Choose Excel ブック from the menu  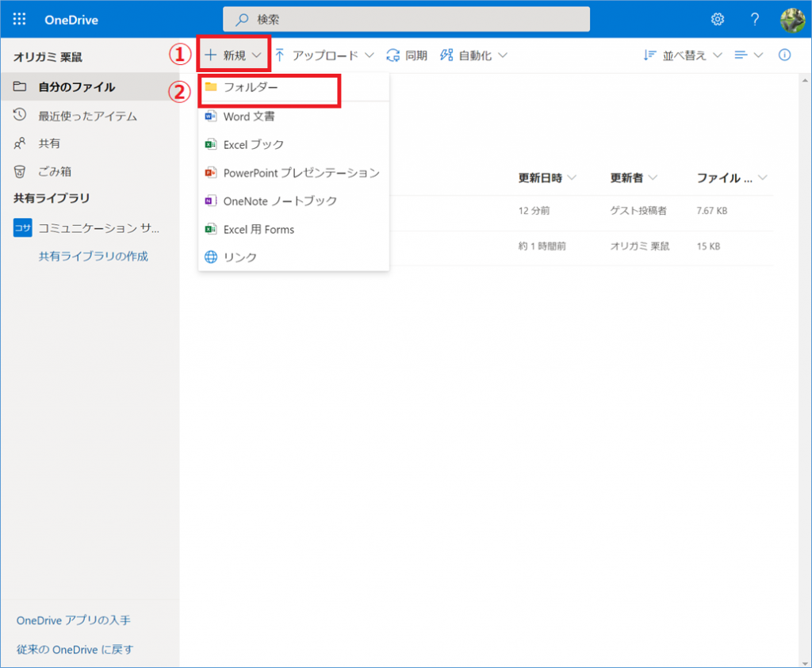pyautogui.click(x=293, y=145)
